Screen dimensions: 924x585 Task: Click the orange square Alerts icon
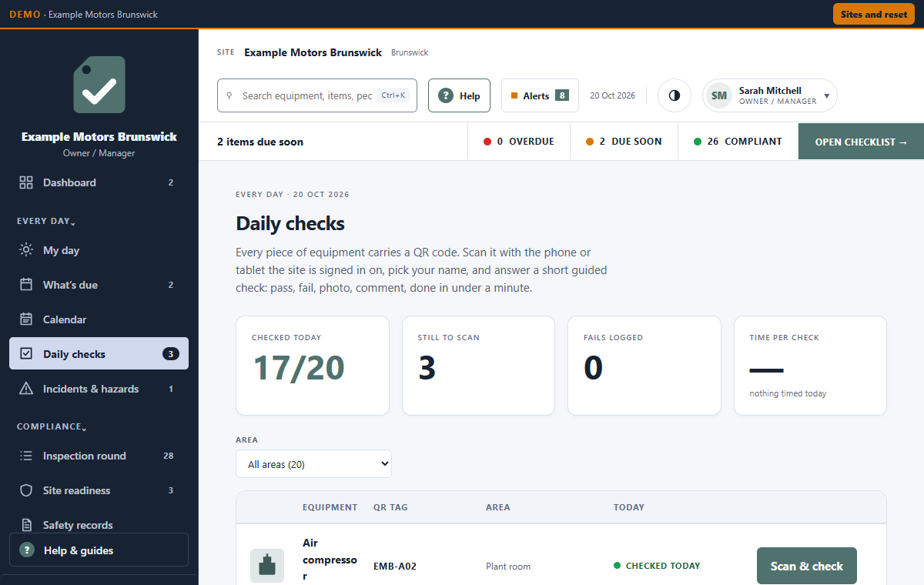[x=514, y=96]
